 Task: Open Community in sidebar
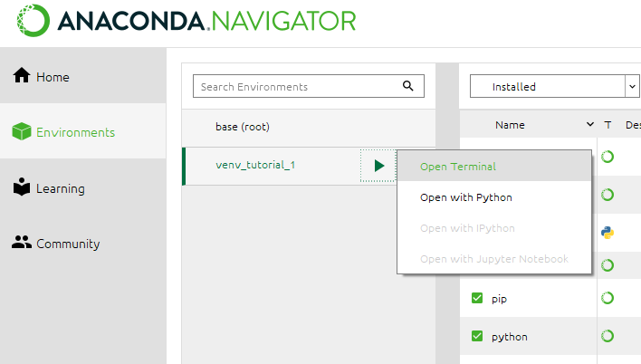pyautogui.click(x=83, y=244)
